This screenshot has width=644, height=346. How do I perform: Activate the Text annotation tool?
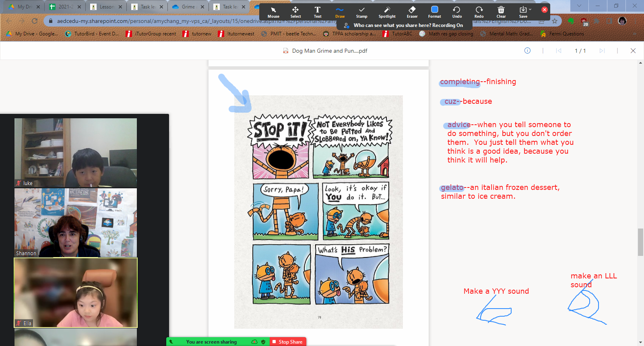pyautogui.click(x=318, y=12)
